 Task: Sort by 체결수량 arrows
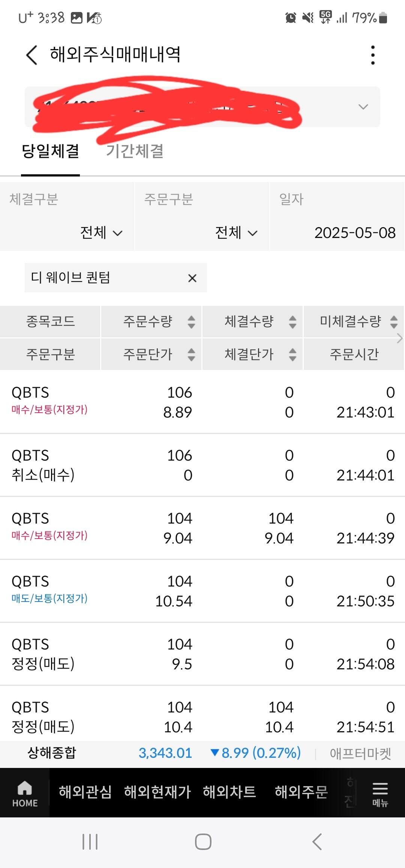coord(292,322)
